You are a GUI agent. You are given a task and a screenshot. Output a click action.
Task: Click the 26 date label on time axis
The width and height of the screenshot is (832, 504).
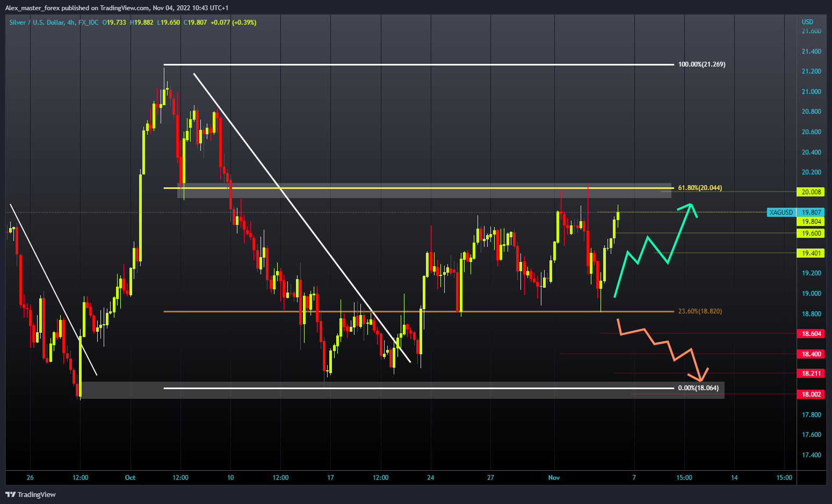click(x=30, y=478)
